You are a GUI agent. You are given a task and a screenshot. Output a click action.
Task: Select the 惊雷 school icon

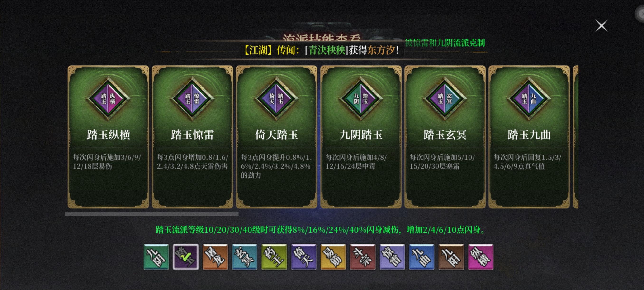point(392,257)
